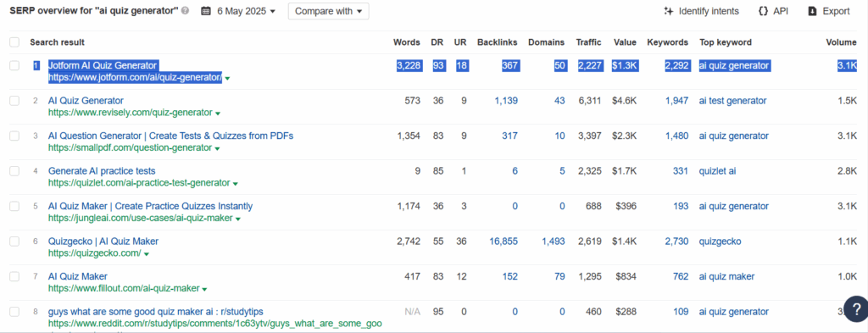Expand the arrow beside the smallpdf.com URL
This screenshot has height=333, width=868.
coord(218,148)
